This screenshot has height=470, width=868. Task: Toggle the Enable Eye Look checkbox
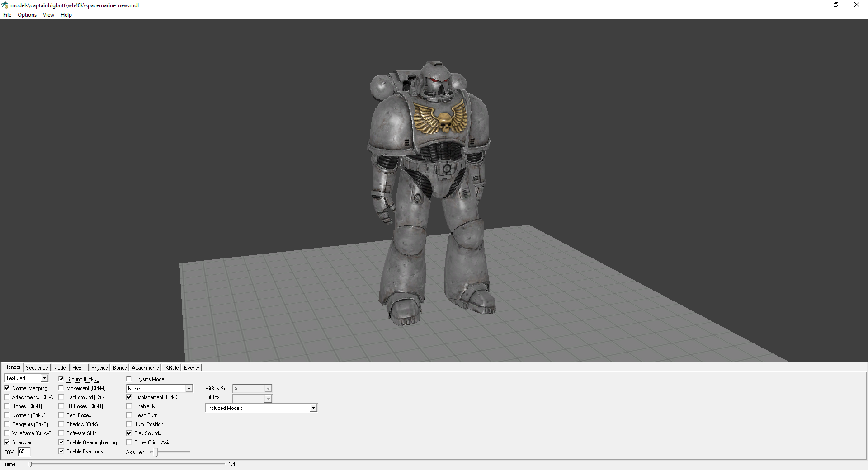click(x=61, y=451)
